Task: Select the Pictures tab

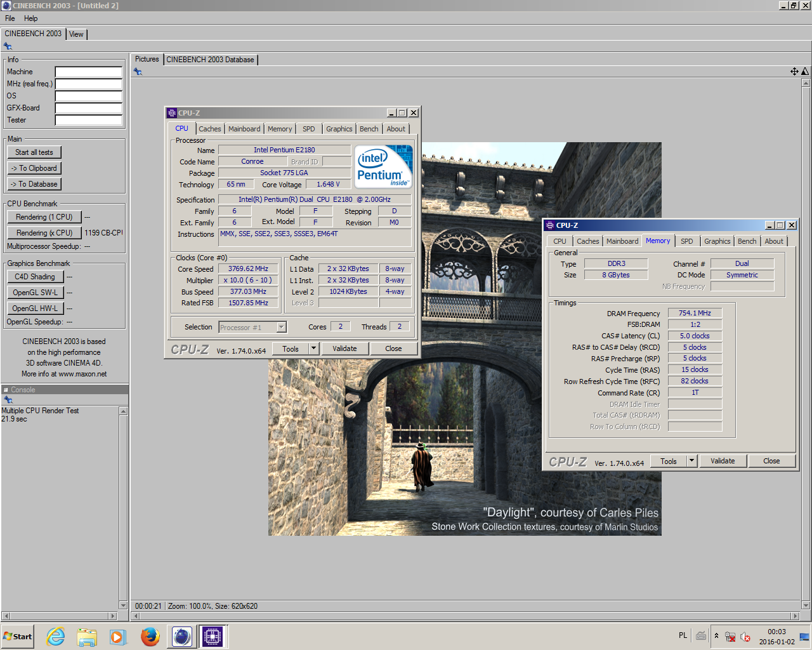Action: [147, 59]
